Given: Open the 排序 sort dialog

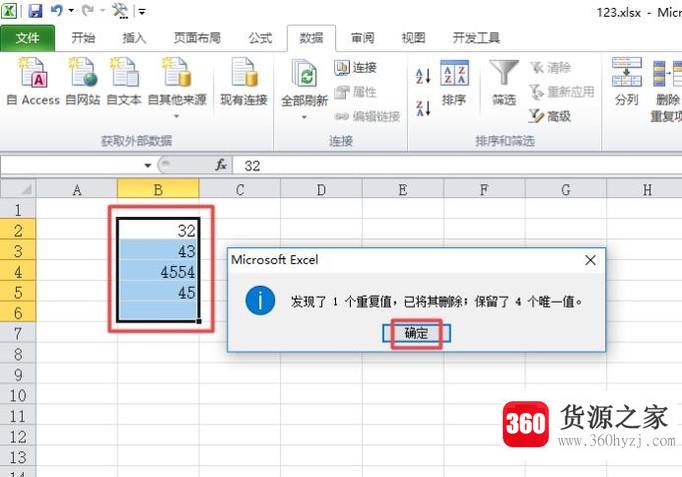Looking at the screenshot, I should click(x=454, y=83).
